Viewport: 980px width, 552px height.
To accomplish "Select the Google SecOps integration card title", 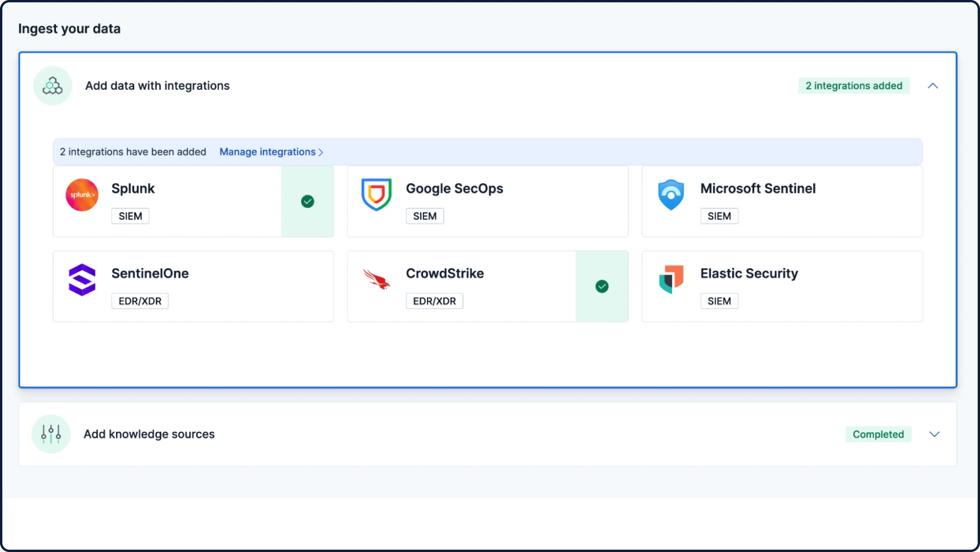I will pyautogui.click(x=454, y=188).
